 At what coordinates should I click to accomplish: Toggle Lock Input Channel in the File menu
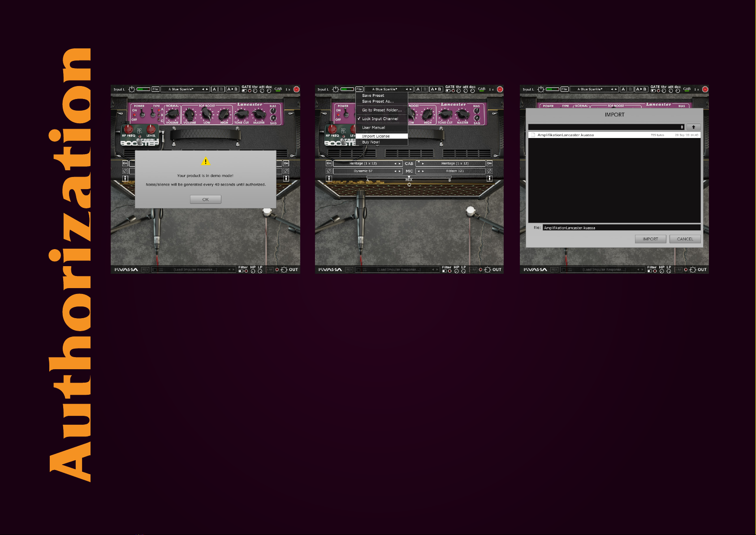point(382,119)
